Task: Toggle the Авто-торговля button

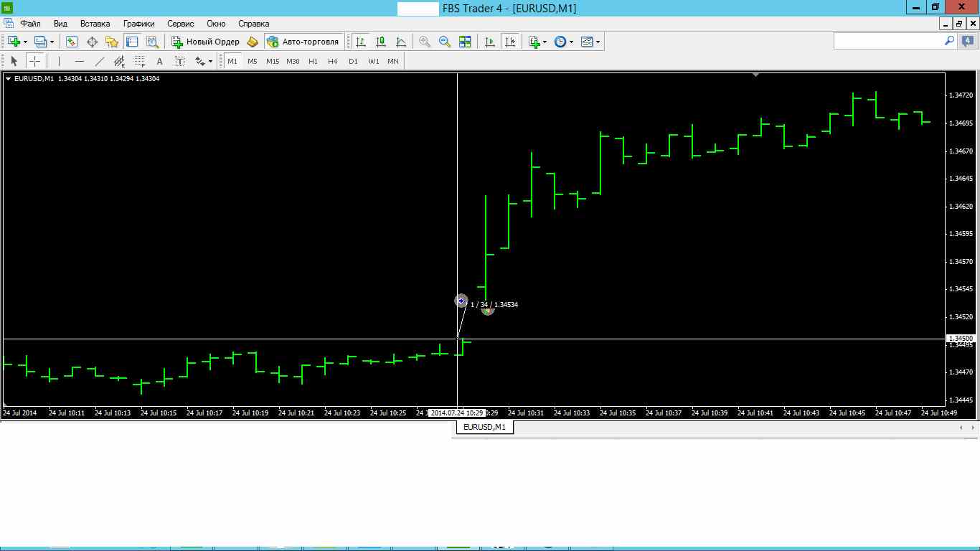Action: tap(303, 42)
